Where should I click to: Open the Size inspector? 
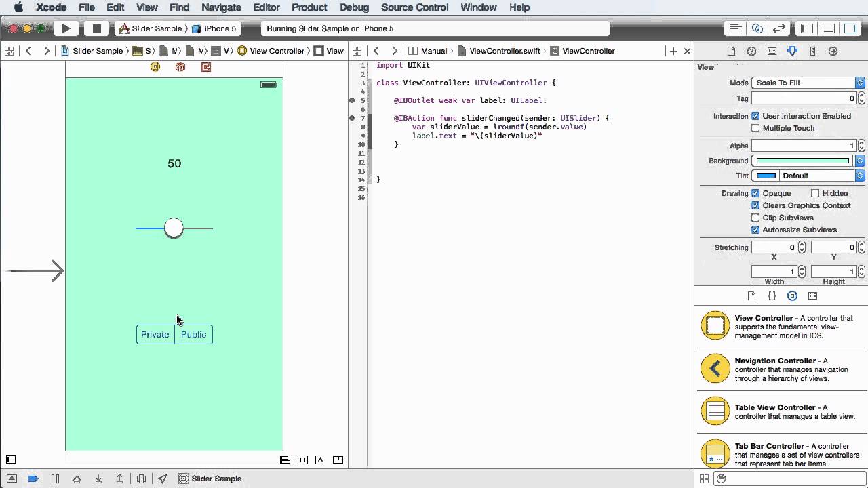(812, 51)
